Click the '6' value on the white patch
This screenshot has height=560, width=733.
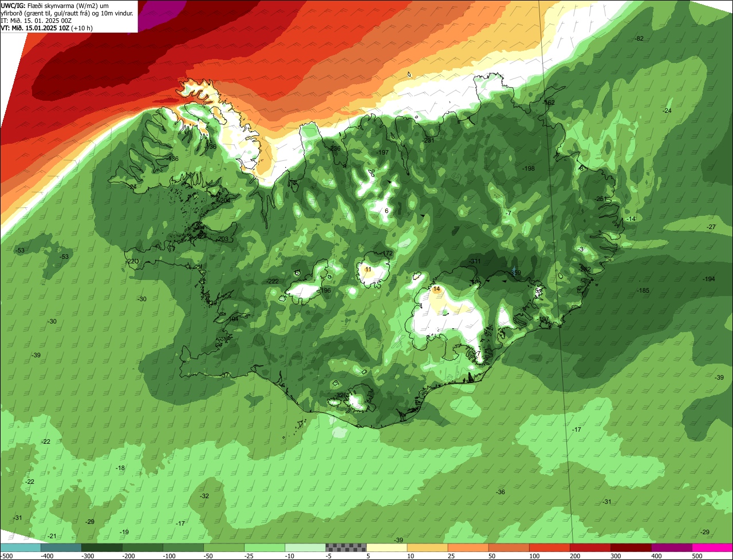(x=387, y=211)
